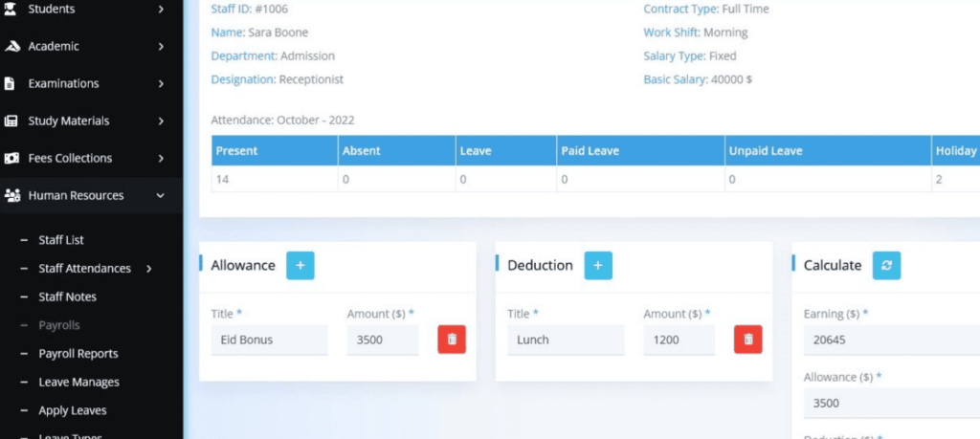Click the Allowance section heading
Viewport: 980px width, 439px height.
(243, 265)
